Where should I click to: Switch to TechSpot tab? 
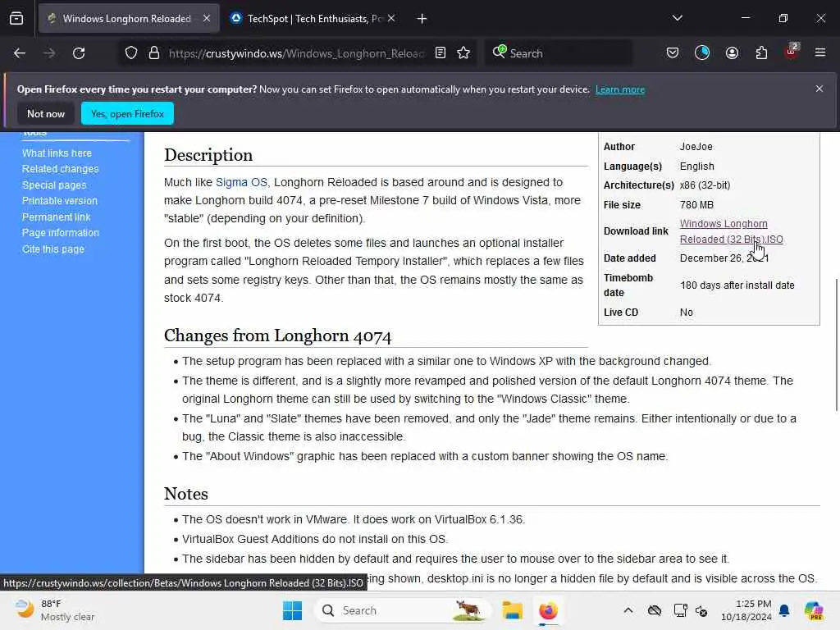(313, 19)
